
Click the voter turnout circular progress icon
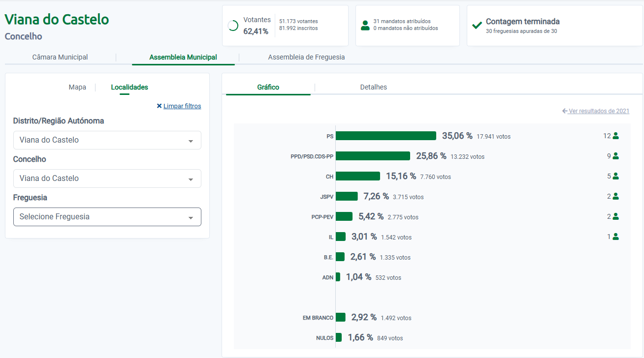coord(233,26)
